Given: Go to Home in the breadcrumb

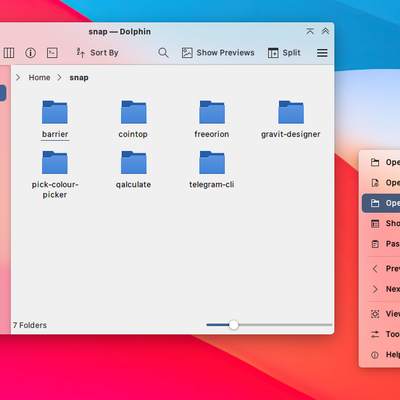Looking at the screenshot, I should (39, 78).
